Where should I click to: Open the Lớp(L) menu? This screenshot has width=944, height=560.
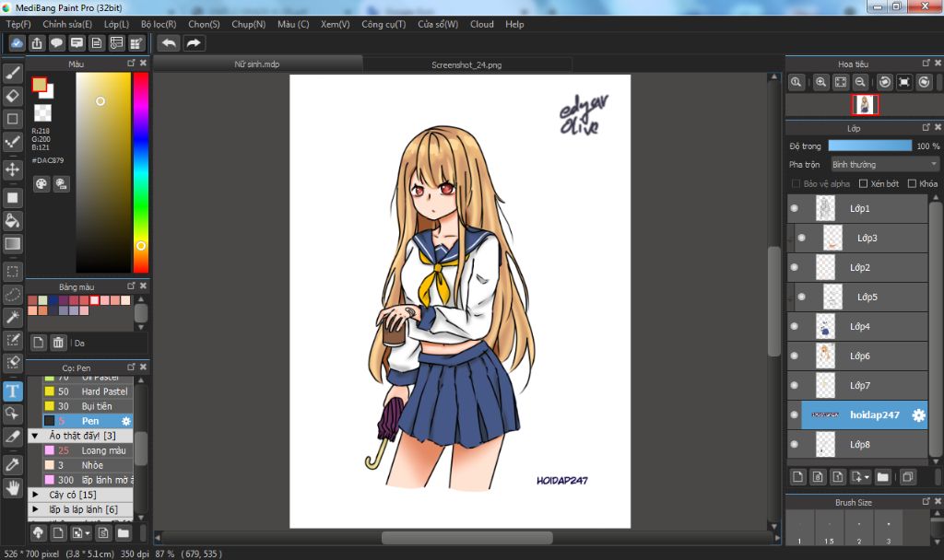116,24
